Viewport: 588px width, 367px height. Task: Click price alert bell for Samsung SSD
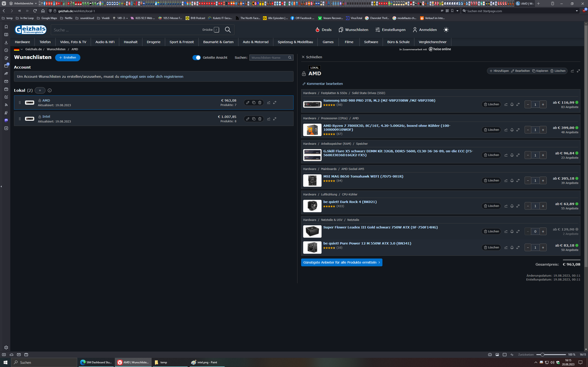tap(512, 104)
